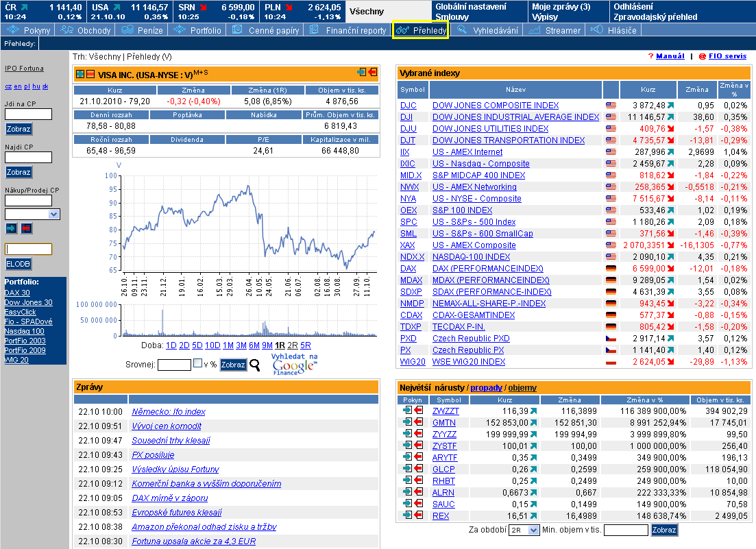Open the Hlásiče menu
Screen dimensions: 756x549
pyautogui.click(x=613, y=30)
